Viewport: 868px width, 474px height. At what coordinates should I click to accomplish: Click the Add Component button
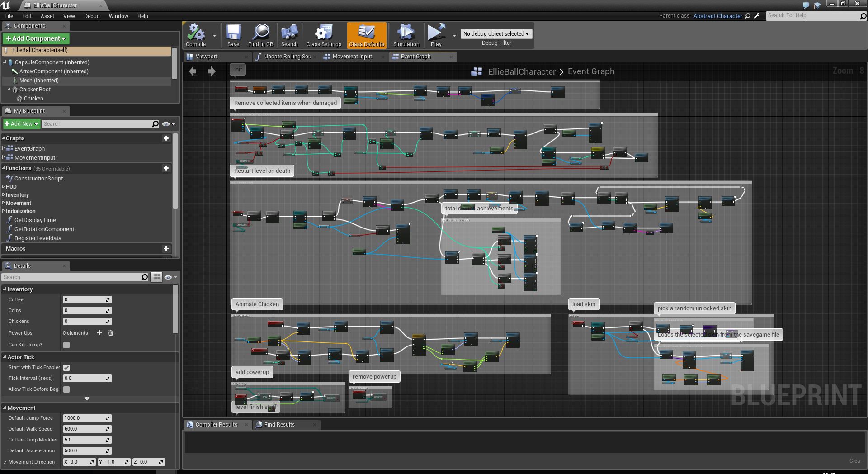click(36, 38)
